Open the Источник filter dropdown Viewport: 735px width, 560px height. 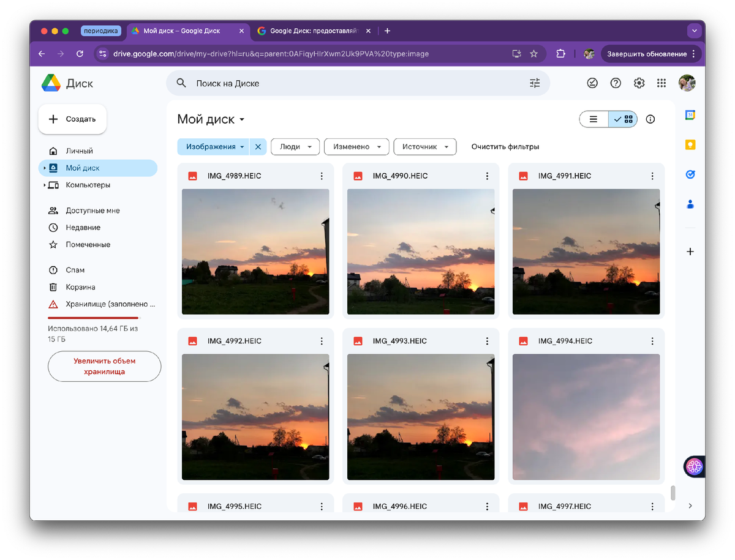(425, 147)
